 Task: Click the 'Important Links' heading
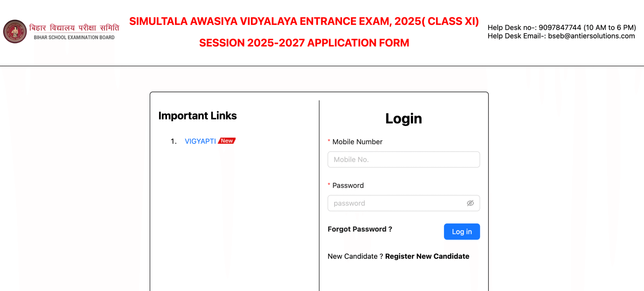coord(197,115)
